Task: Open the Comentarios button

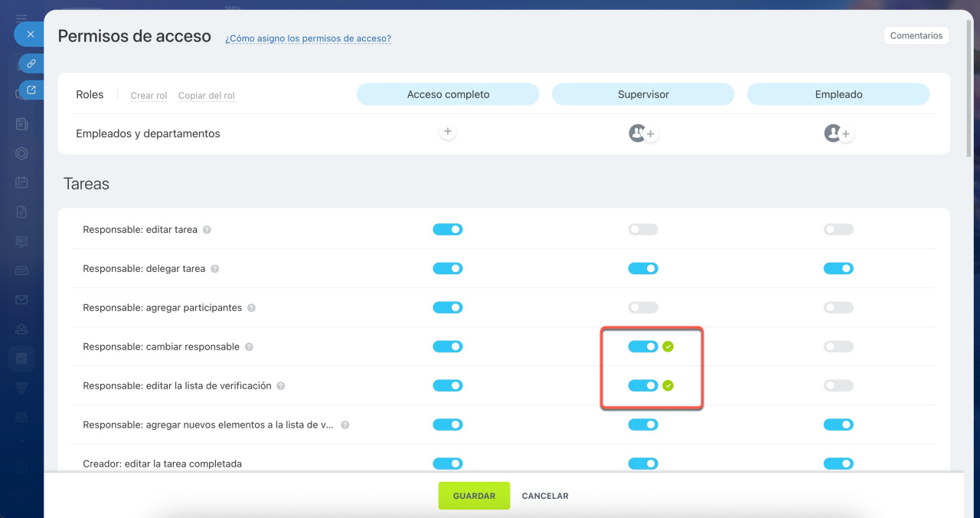Action: click(x=916, y=36)
